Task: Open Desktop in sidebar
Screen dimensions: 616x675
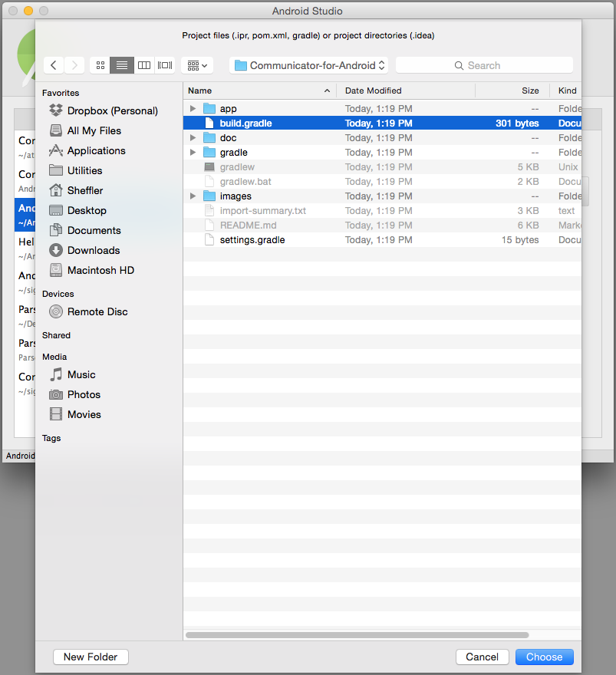Action: tap(78, 210)
